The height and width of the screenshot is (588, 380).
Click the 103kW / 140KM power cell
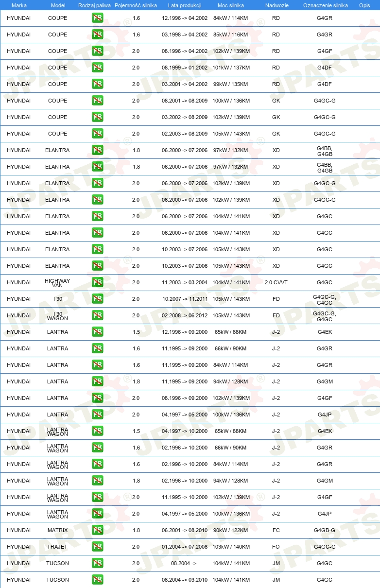pos(231,547)
